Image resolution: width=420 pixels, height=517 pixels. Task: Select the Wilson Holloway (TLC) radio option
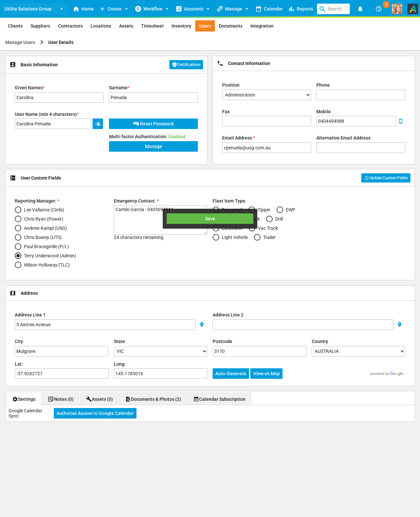(18, 265)
